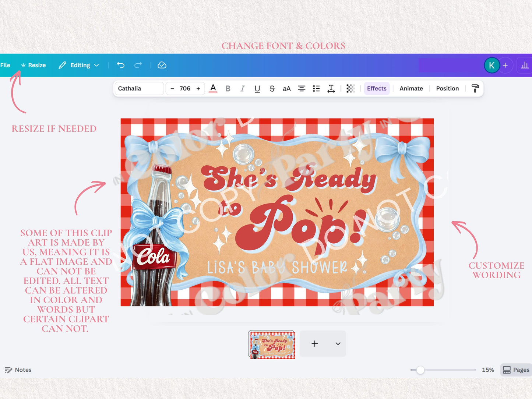
Task: Click the Resize button with crown icon
Action: pos(34,65)
